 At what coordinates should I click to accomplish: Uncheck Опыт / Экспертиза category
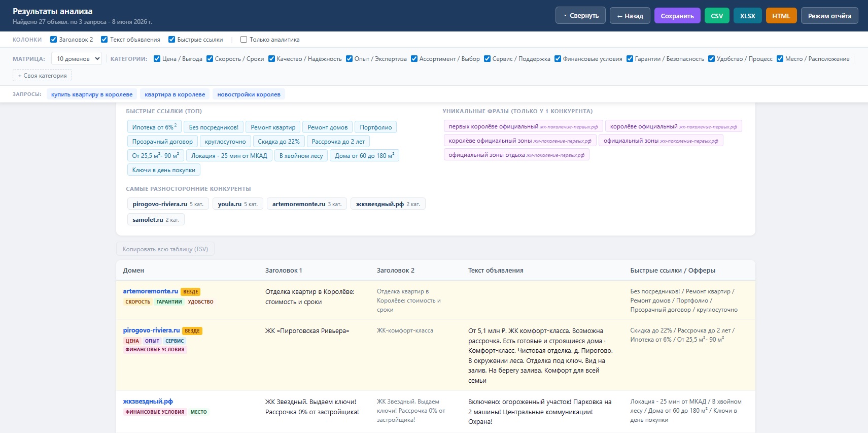pyautogui.click(x=349, y=59)
